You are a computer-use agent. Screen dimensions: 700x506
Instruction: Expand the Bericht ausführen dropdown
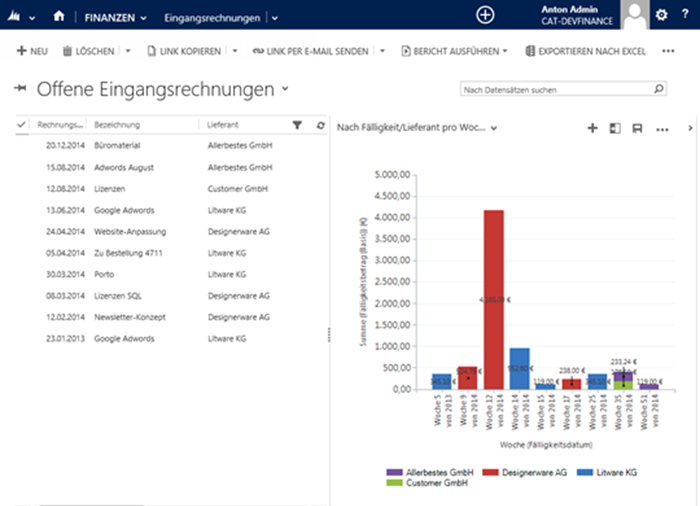click(x=505, y=51)
